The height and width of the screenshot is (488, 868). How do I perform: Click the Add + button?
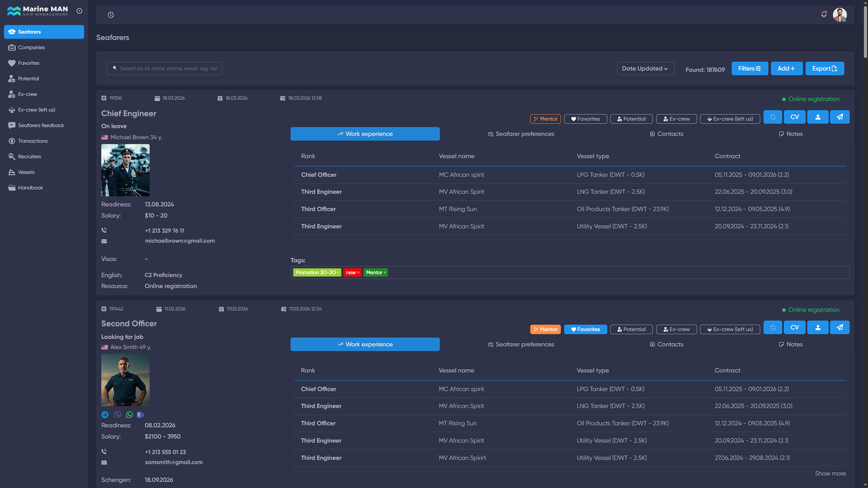(787, 69)
